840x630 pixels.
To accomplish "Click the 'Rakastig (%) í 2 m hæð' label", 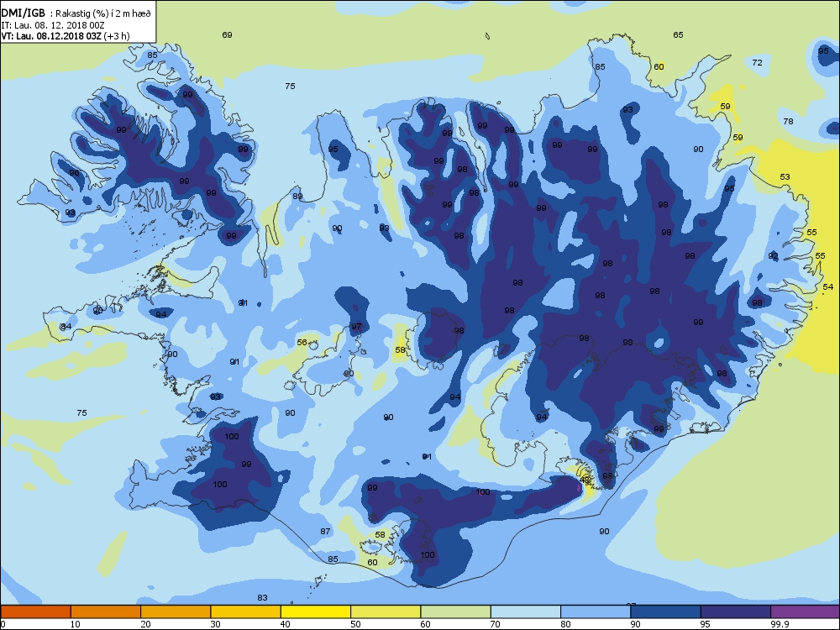I will [103, 14].
